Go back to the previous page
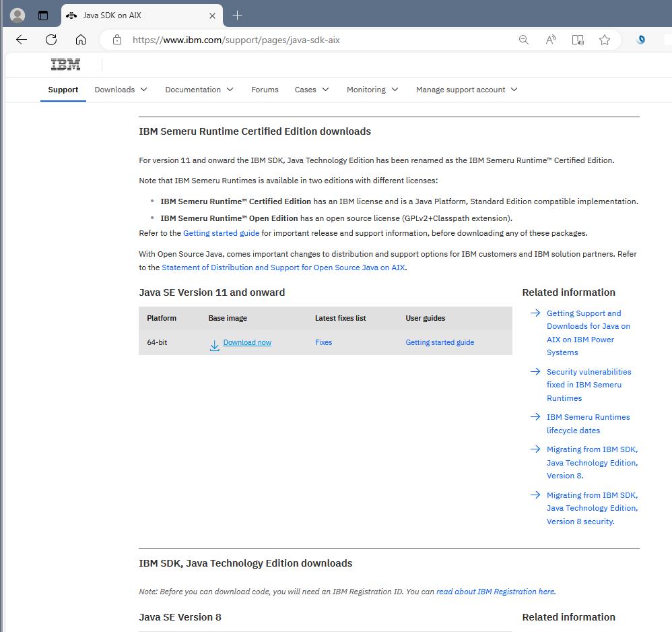 [21, 40]
